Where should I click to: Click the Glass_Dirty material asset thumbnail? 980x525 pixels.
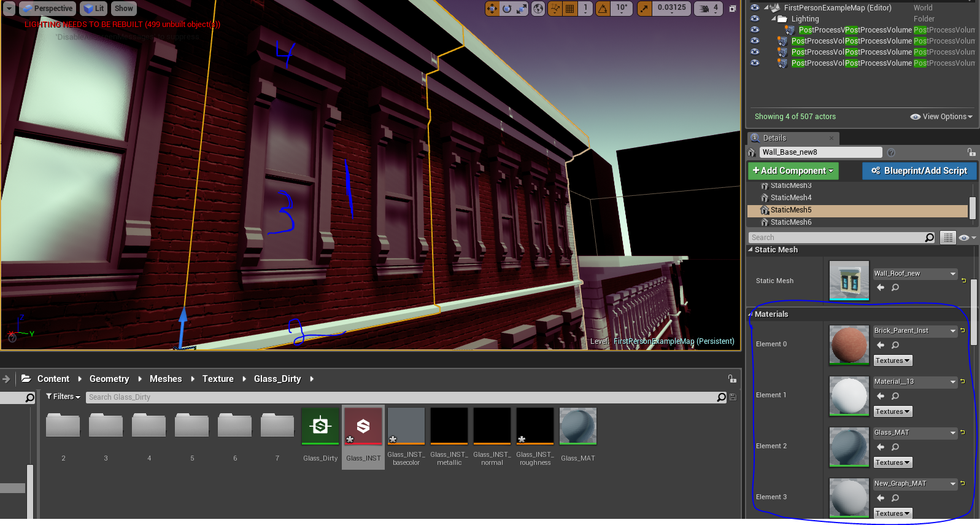coord(320,426)
